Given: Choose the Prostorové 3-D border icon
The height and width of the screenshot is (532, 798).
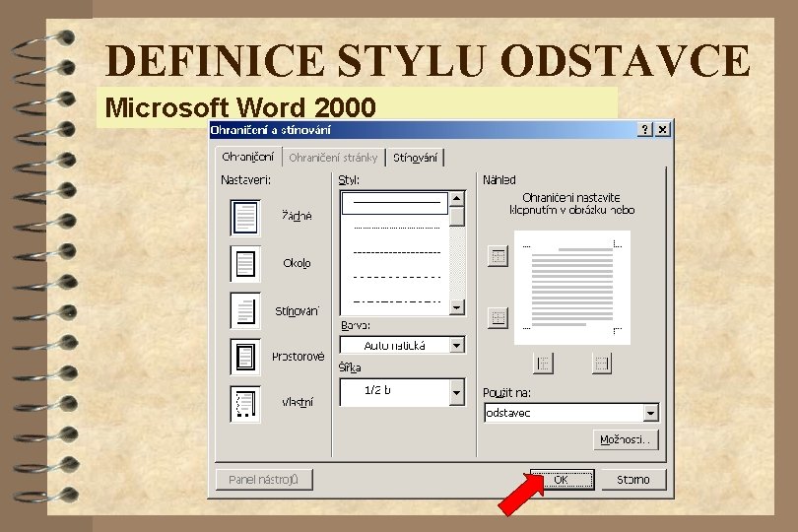Looking at the screenshot, I should click(x=245, y=357).
